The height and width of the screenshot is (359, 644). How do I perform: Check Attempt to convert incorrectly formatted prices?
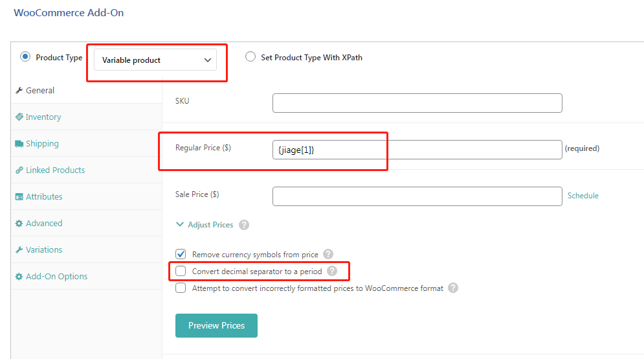181,288
